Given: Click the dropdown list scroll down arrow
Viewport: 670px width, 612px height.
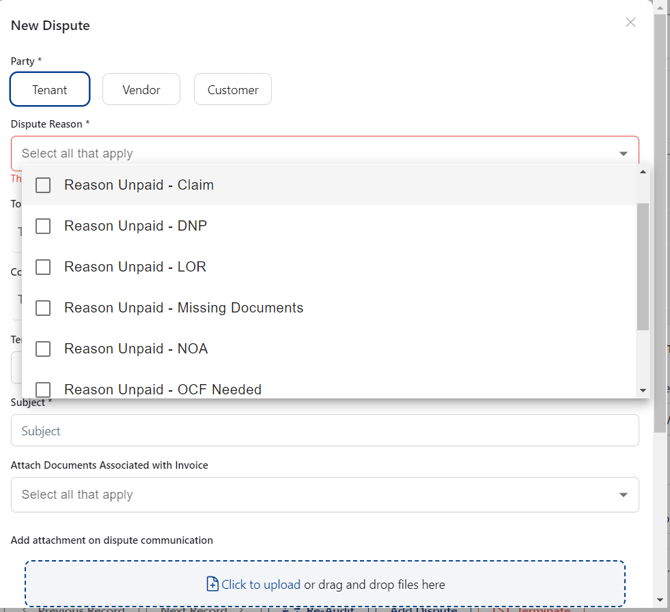Looking at the screenshot, I should [x=642, y=390].
